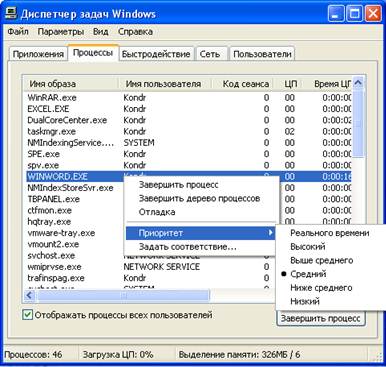This screenshot has height=367, width=386.
Task: Switch to the Сеть tab
Action: pyautogui.click(x=210, y=54)
